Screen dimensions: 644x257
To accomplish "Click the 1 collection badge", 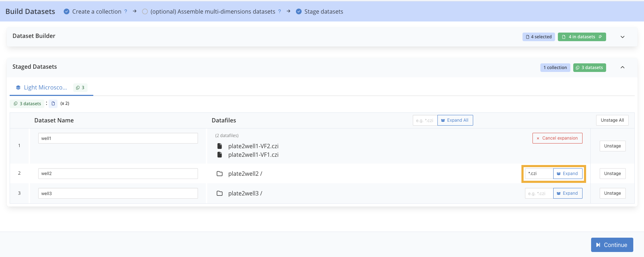I will pyautogui.click(x=555, y=68).
